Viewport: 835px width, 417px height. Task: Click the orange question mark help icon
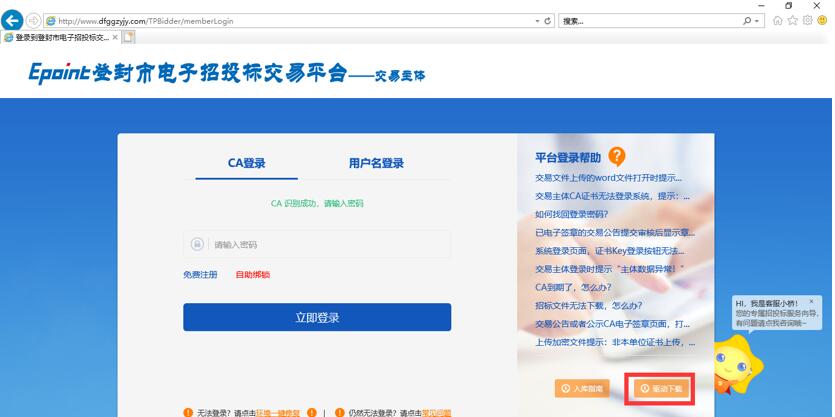(617, 156)
